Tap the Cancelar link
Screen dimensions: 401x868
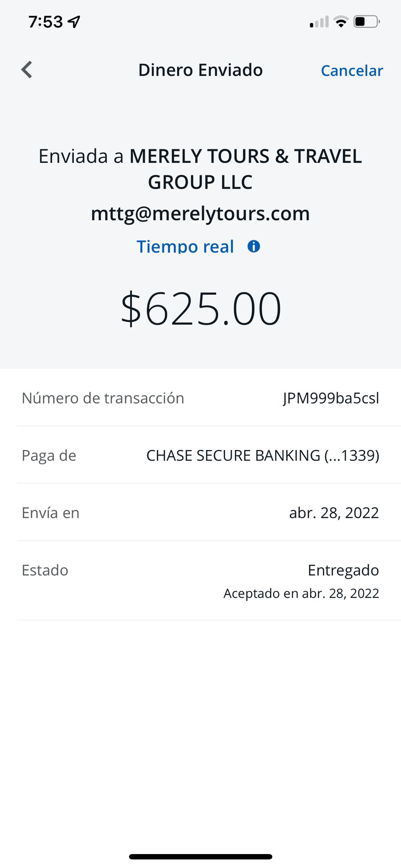pyautogui.click(x=352, y=70)
